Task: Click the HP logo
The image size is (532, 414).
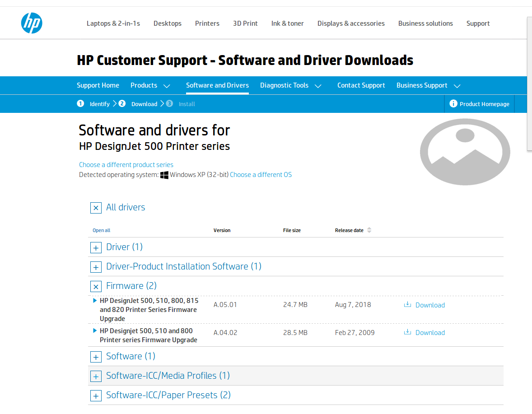Action: pos(31,23)
